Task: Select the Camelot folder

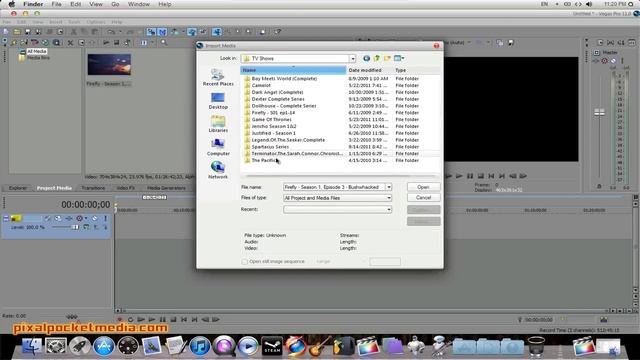Action: 261,85
